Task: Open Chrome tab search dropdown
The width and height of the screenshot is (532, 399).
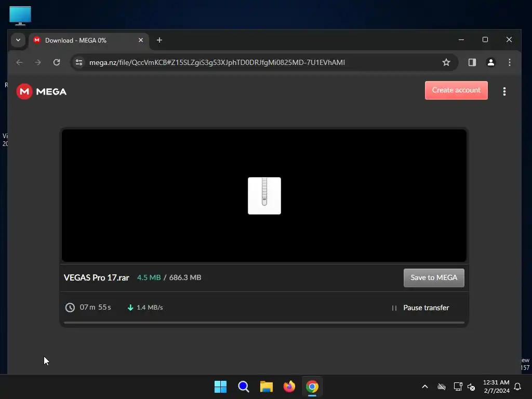Action: point(18,40)
